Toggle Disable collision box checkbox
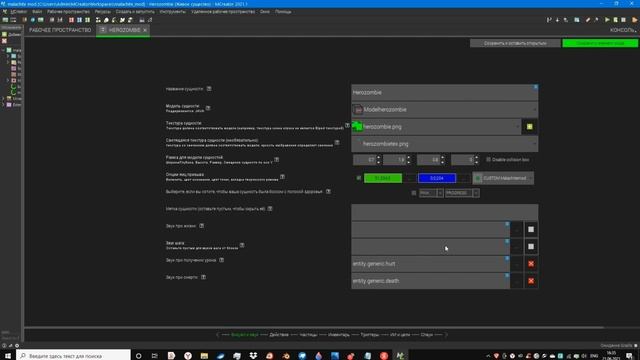Viewport: 640px width, 360px height. pyautogui.click(x=489, y=160)
